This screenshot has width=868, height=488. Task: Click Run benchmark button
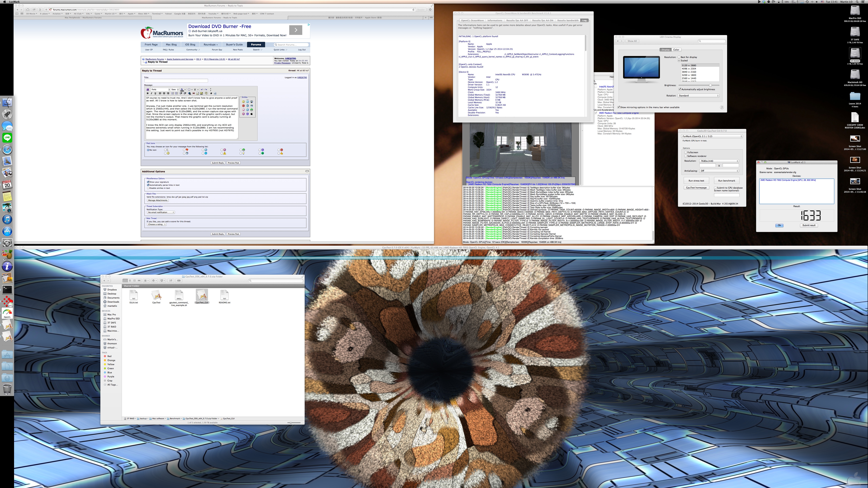(726, 180)
